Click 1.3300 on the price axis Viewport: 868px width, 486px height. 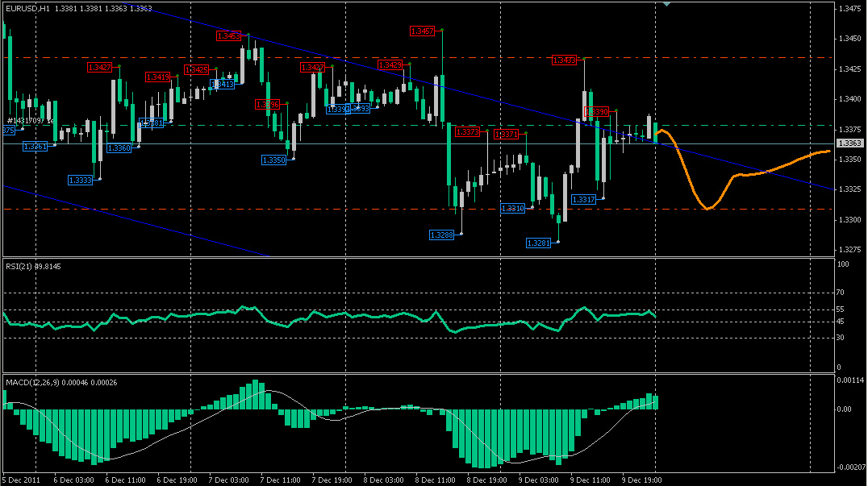[x=850, y=220]
